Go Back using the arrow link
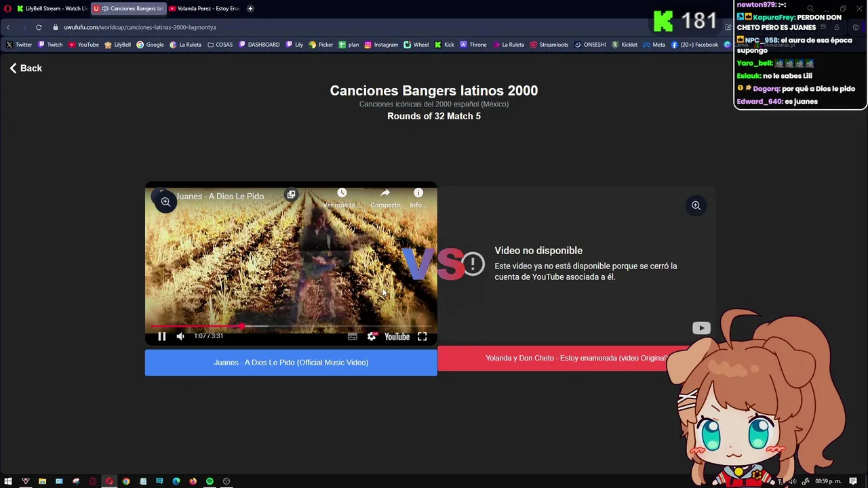 tap(26, 68)
